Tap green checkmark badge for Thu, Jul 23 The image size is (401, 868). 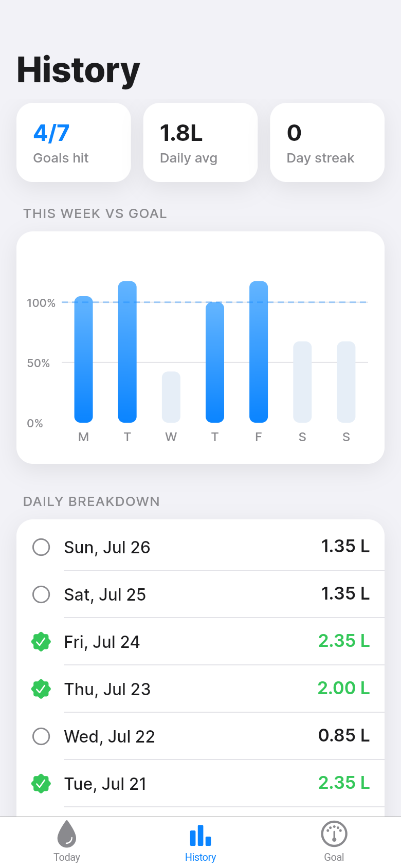pyautogui.click(x=41, y=689)
